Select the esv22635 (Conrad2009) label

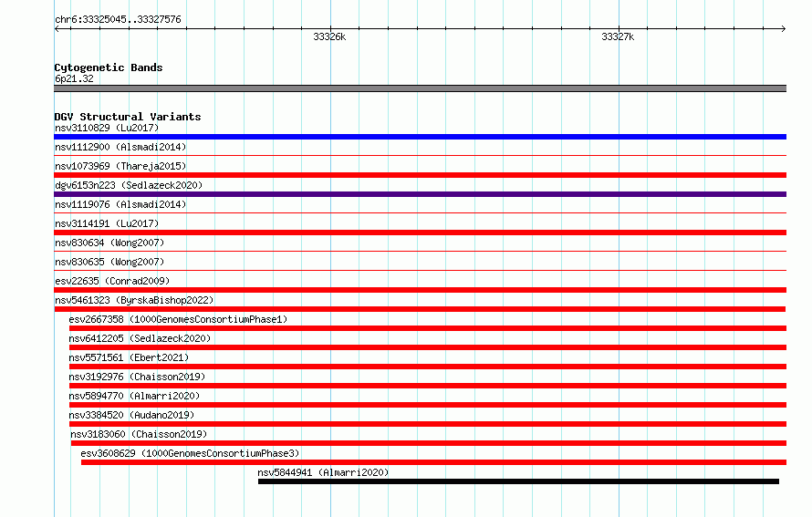click(x=112, y=281)
